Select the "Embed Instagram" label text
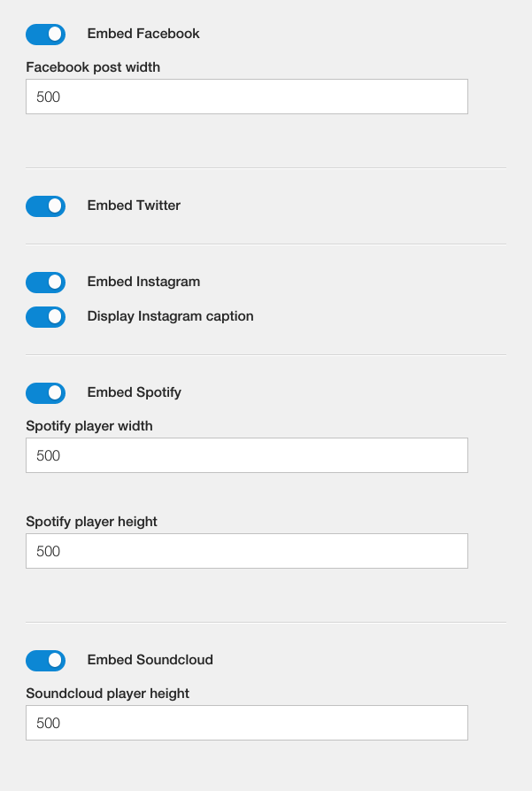Screen dimensions: 532x791 [x=143, y=282]
